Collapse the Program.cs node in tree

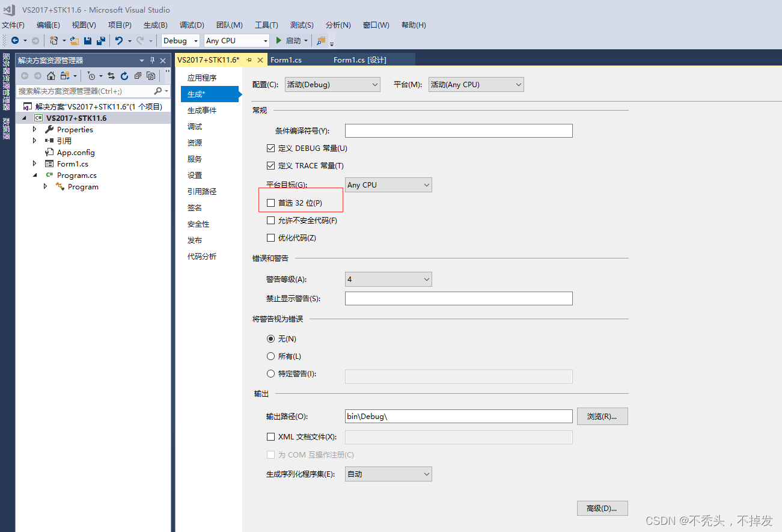tap(34, 175)
